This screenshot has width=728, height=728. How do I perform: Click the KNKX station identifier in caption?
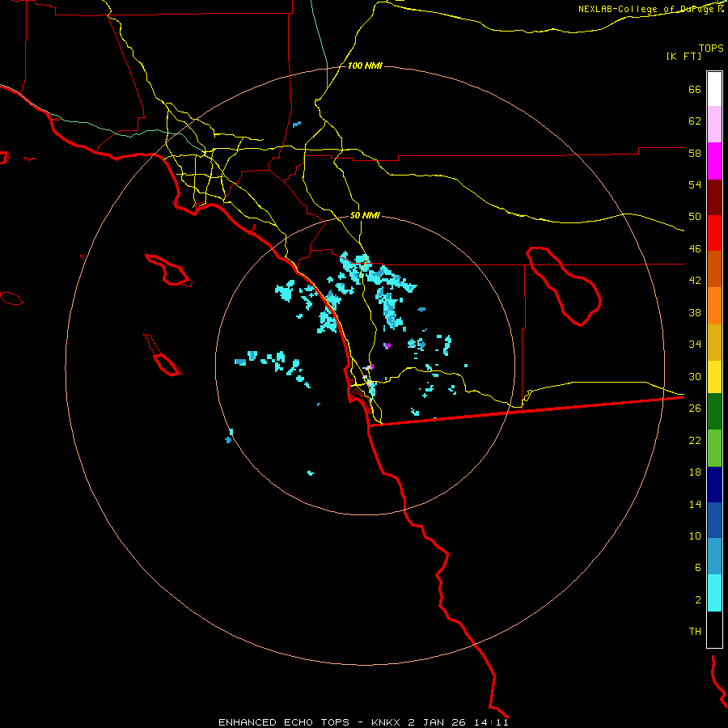(385, 722)
